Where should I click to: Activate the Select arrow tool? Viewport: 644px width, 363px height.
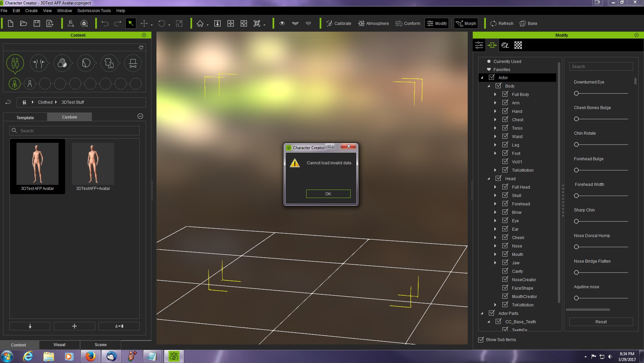131,23
